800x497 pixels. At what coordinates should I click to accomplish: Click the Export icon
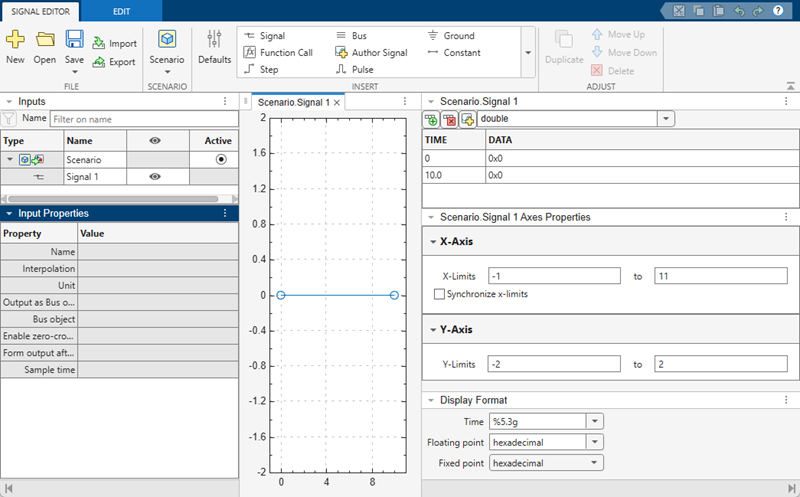114,62
